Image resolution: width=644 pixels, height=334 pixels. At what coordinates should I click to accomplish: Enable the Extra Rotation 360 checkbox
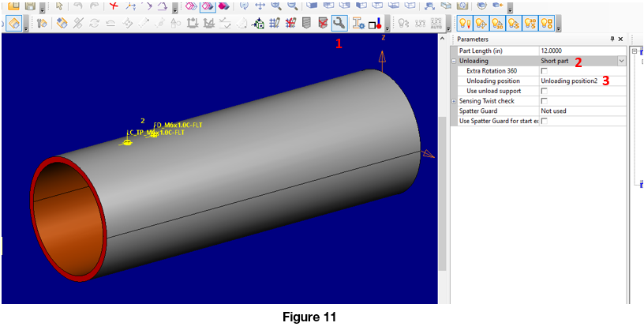click(544, 71)
